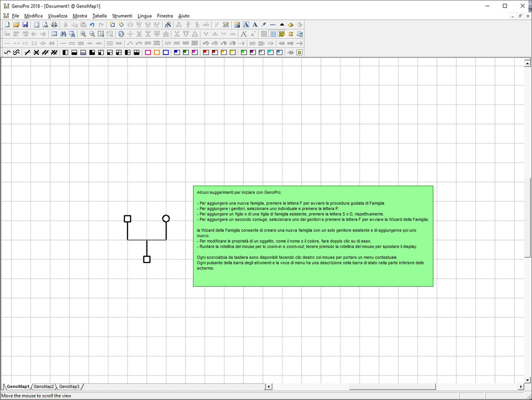Apply the yellow corner fill swatch

coord(232,52)
